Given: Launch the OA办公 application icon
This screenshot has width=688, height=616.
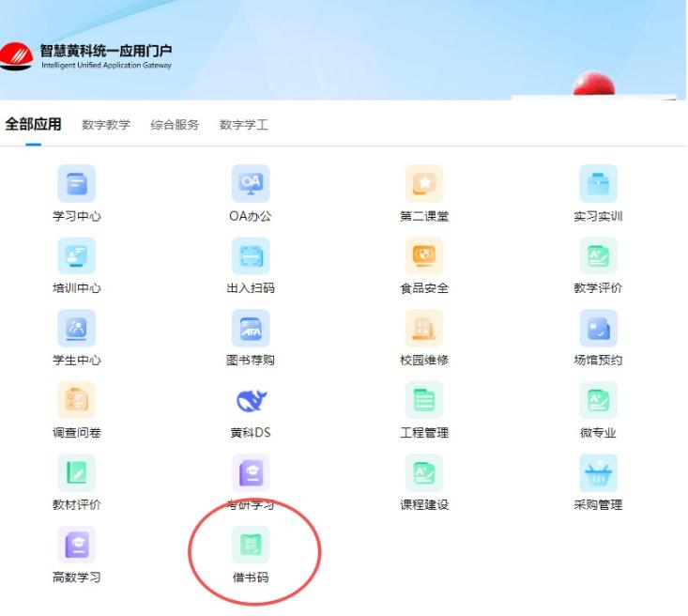Looking at the screenshot, I should coord(251,184).
